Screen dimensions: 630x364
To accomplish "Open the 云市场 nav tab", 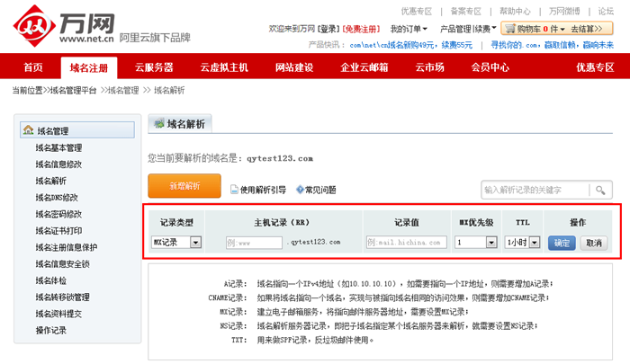I will pos(429,67).
